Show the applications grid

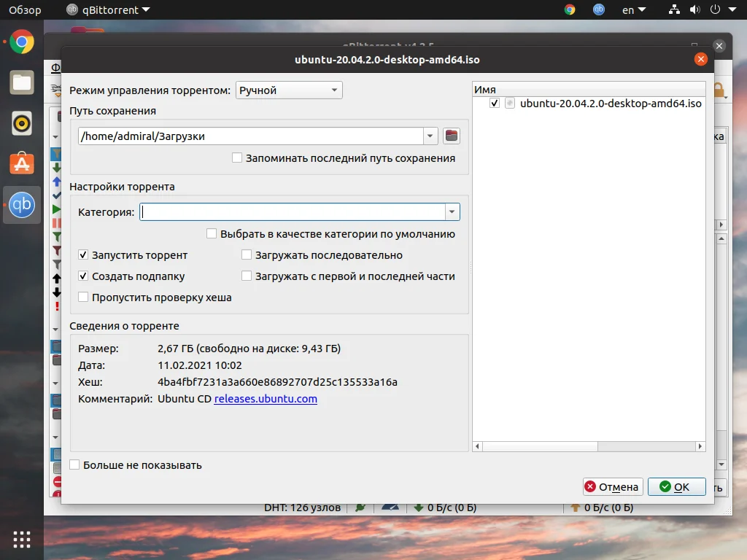point(21,540)
